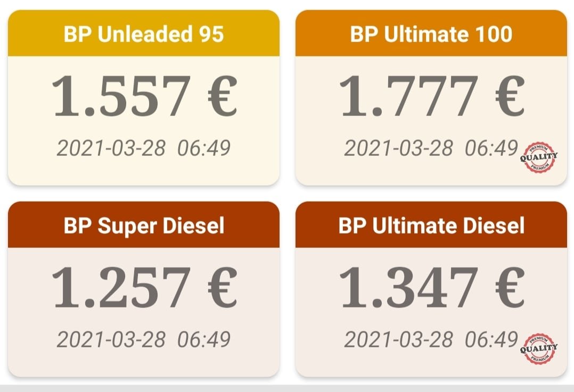Click the Ultimate 100 update timestamp
This screenshot has height=392, width=574.
pos(431,148)
